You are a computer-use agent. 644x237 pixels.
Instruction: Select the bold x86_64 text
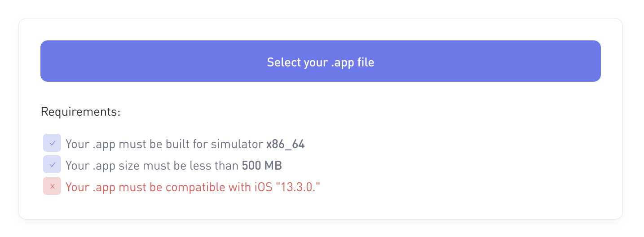(286, 144)
